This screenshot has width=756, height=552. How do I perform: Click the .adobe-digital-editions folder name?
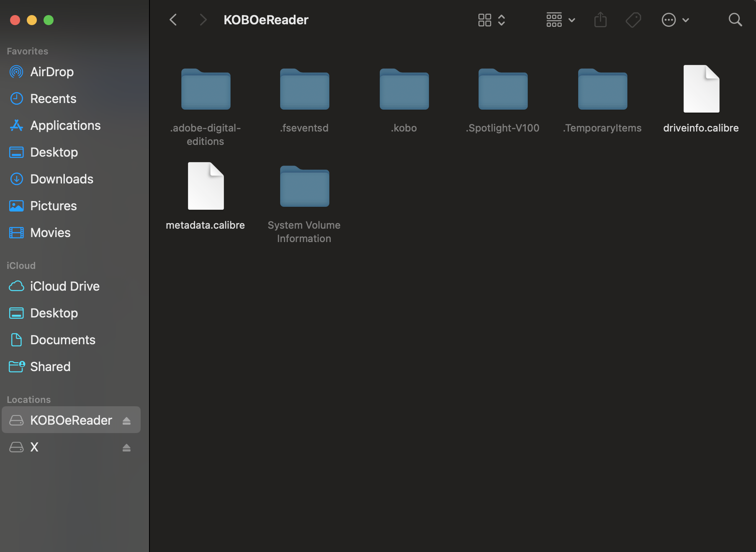[206, 134]
